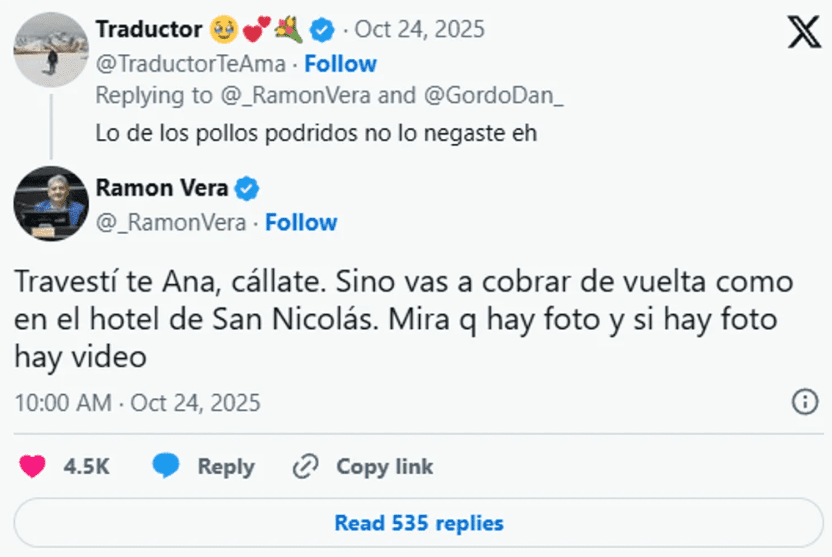Open the Ramon Vera display name
832x557 pixels.
coord(162,187)
